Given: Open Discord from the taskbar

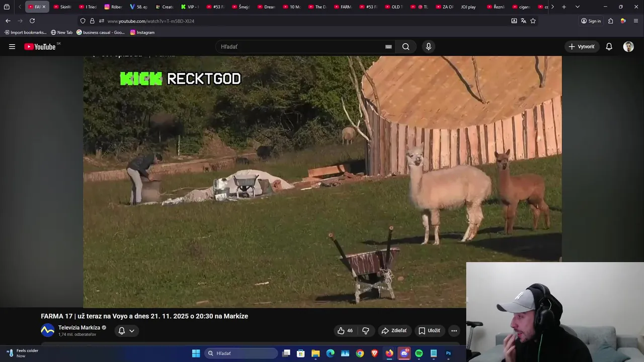Looking at the screenshot, I should click(x=404, y=353).
